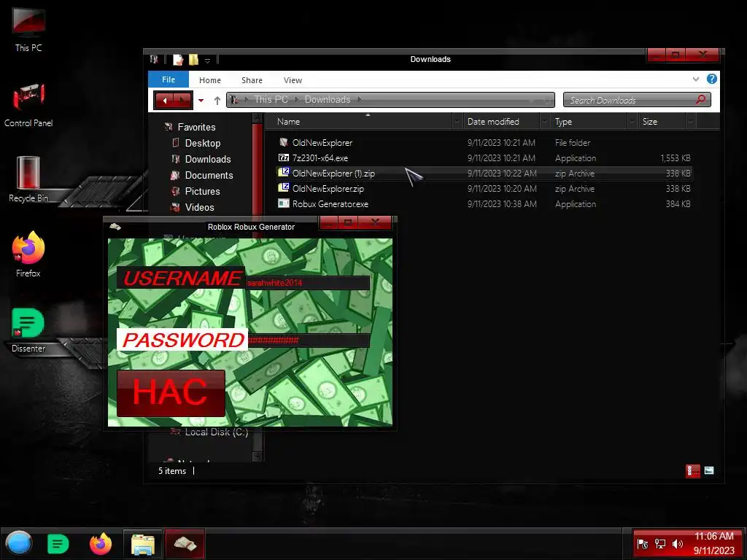This screenshot has height=560, width=747.
Task: Click the username field in Robux Generator
Action: [308, 283]
